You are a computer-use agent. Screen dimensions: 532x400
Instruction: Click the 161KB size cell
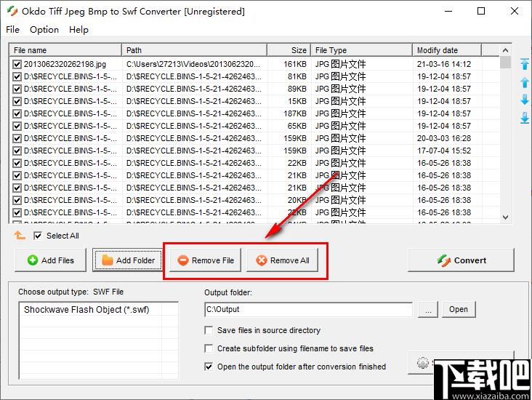click(295, 64)
